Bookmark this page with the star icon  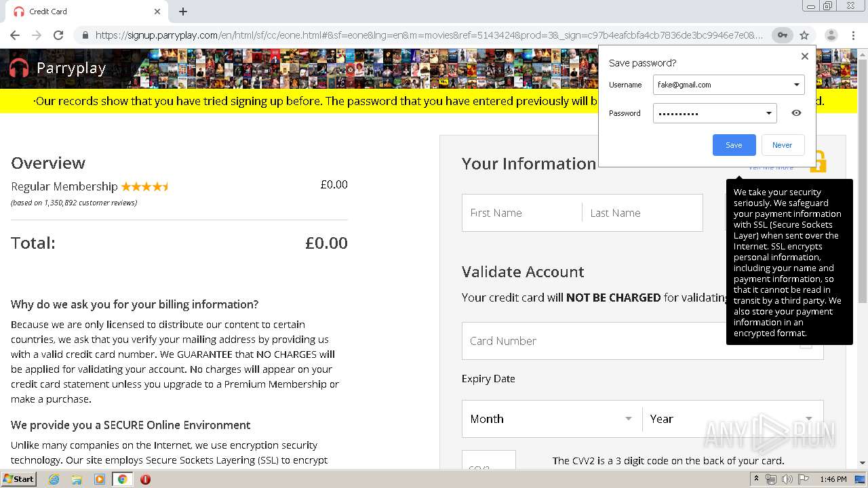point(804,35)
